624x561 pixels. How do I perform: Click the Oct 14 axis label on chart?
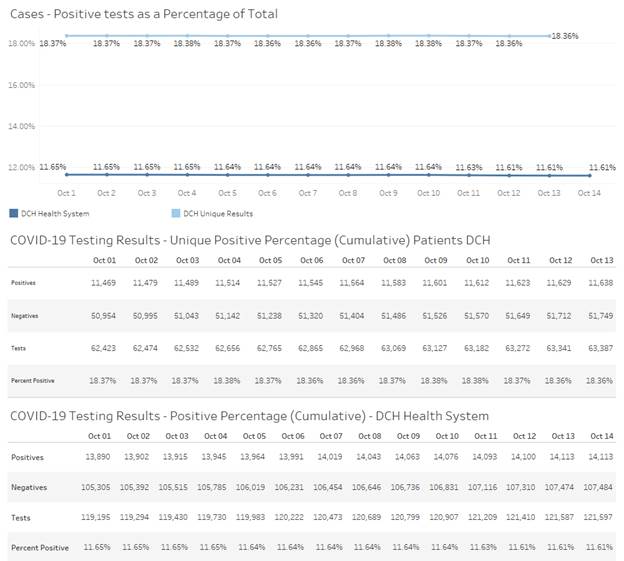(x=589, y=192)
